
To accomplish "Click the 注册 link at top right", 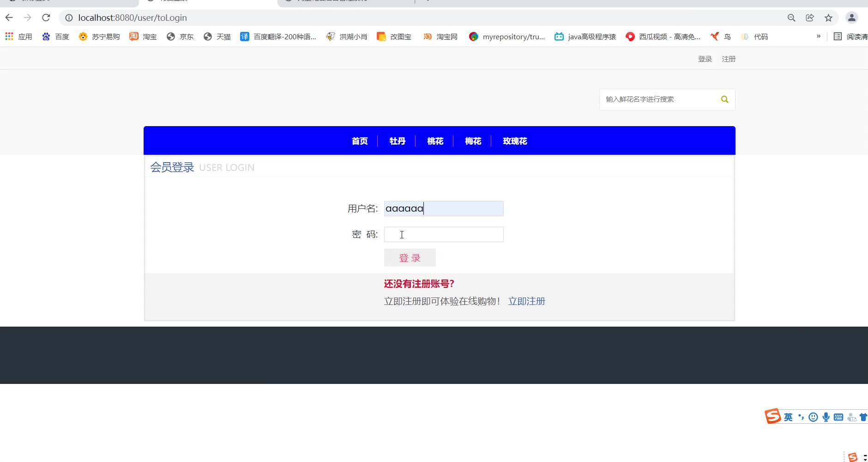I will (x=729, y=59).
